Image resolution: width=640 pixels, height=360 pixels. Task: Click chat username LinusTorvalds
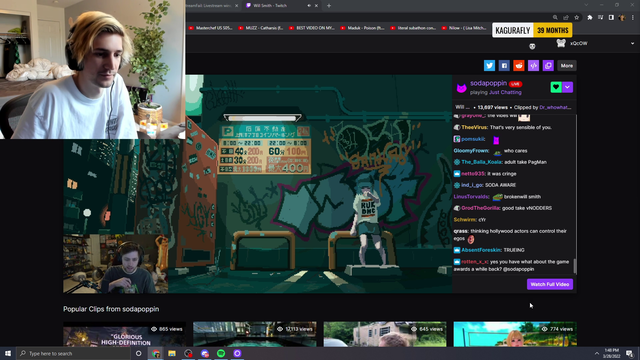click(471, 197)
